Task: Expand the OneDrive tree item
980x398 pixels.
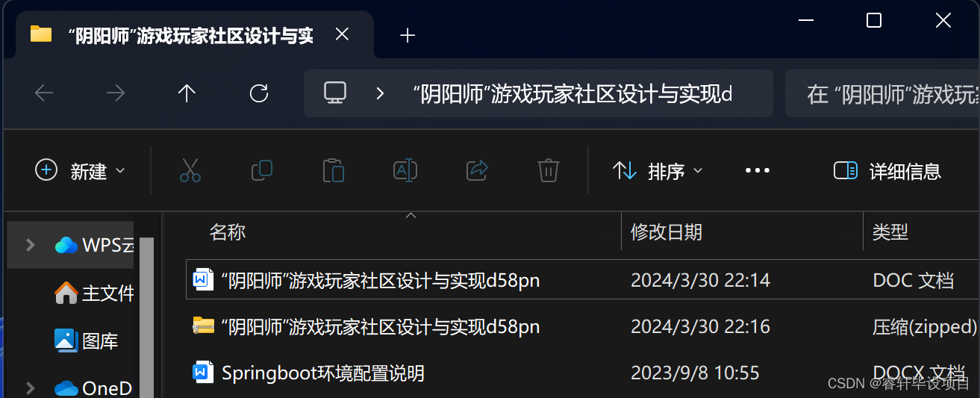Action: pyautogui.click(x=31, y=388)
